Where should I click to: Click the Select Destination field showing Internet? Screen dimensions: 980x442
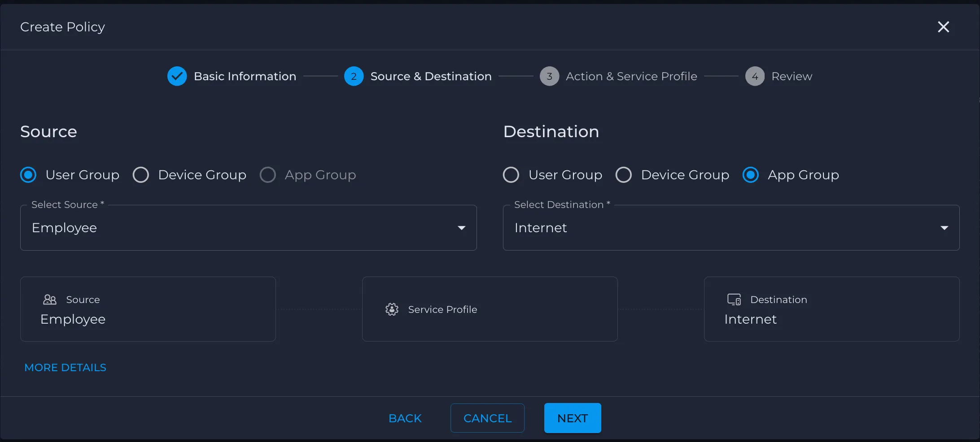(x=731, y=228)
